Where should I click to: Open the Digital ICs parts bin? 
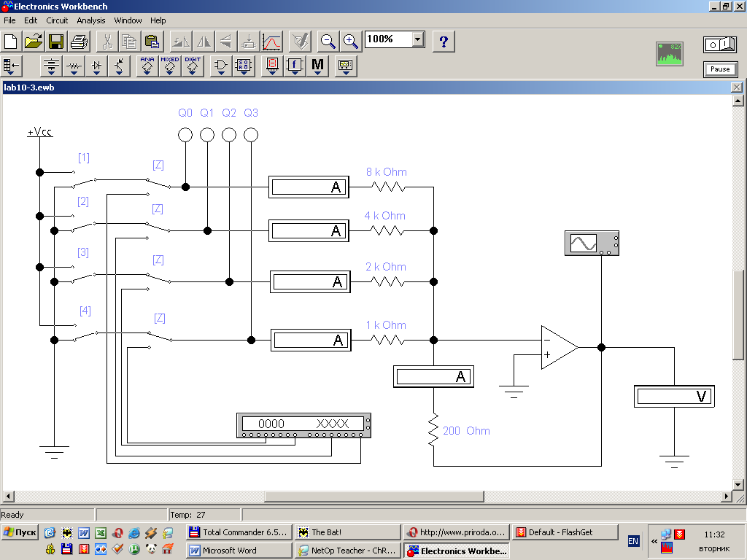click(x=193, y=66)
